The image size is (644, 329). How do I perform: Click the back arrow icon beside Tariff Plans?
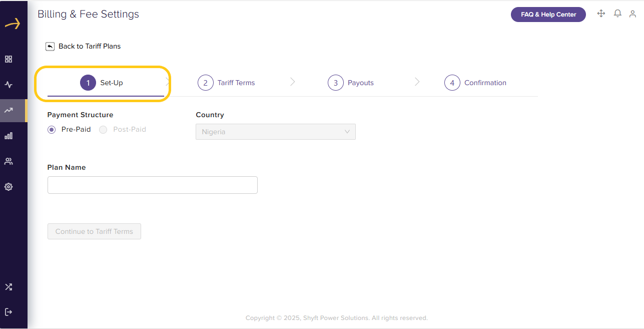click(50, 46)
